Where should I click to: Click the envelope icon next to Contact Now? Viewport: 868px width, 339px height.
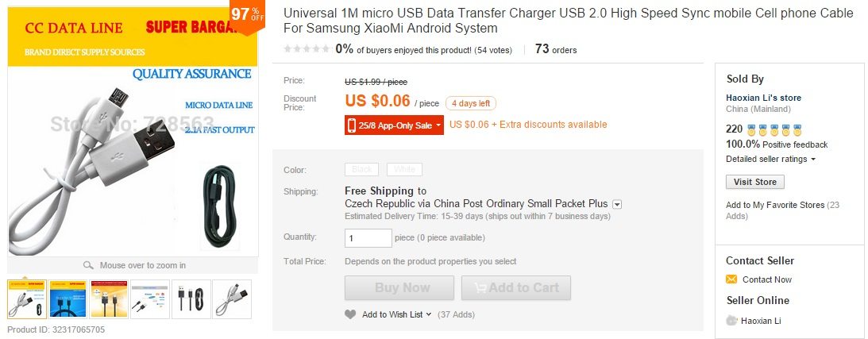point(731,279)
